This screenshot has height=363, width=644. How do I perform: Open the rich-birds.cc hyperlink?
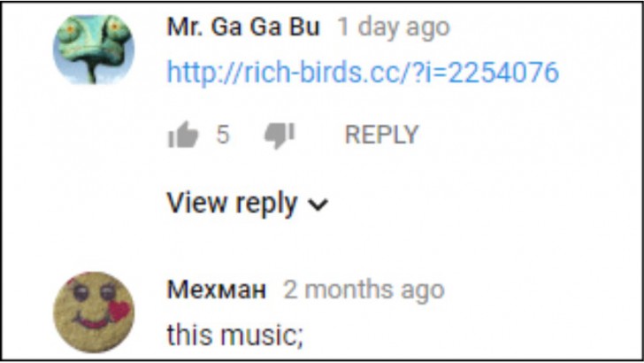point(363,73)
